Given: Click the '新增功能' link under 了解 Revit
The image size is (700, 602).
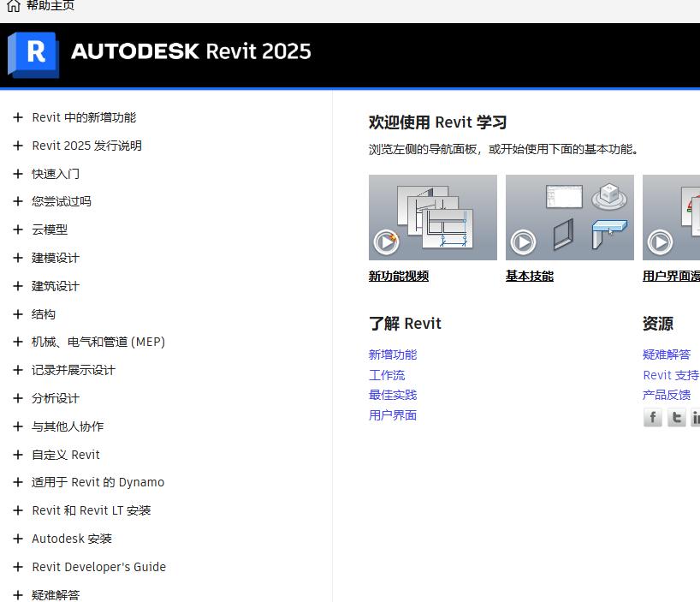Looking at the screenshot, I should pyautogui.click(x=393, y=355).
